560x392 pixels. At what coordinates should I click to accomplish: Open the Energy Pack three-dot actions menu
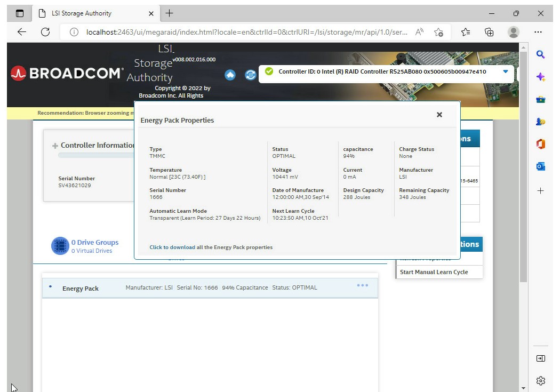[x=363, y=285]
